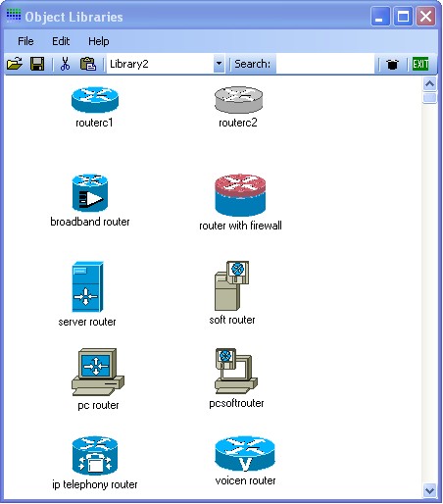443x504 pixels.
Task: Click inside the Search input field
Action: pos(325,64)
